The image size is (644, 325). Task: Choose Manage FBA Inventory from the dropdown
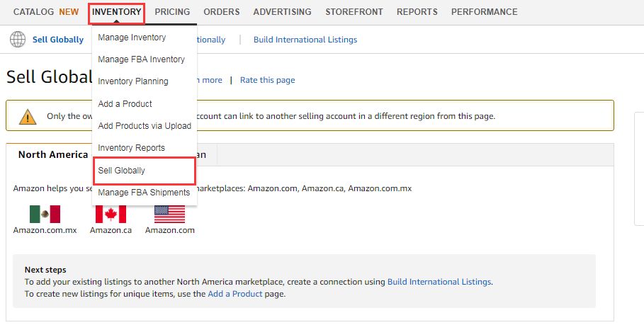(141, 59)
